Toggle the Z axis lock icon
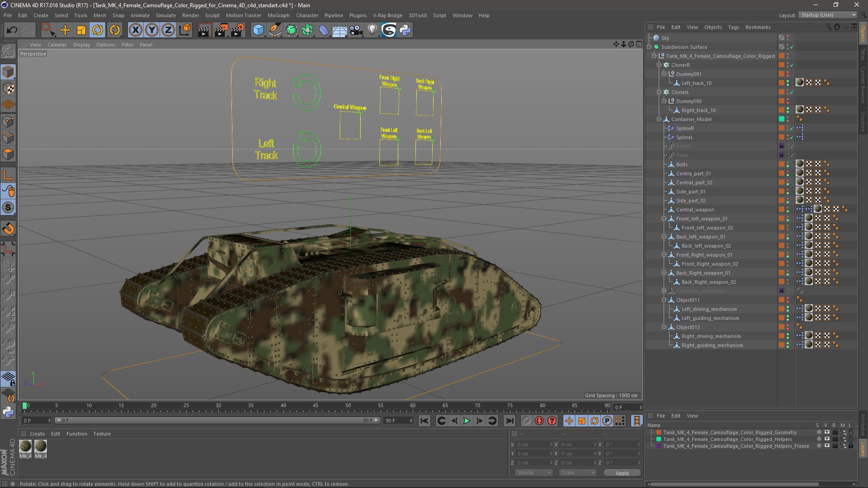 tap(168, 30)
